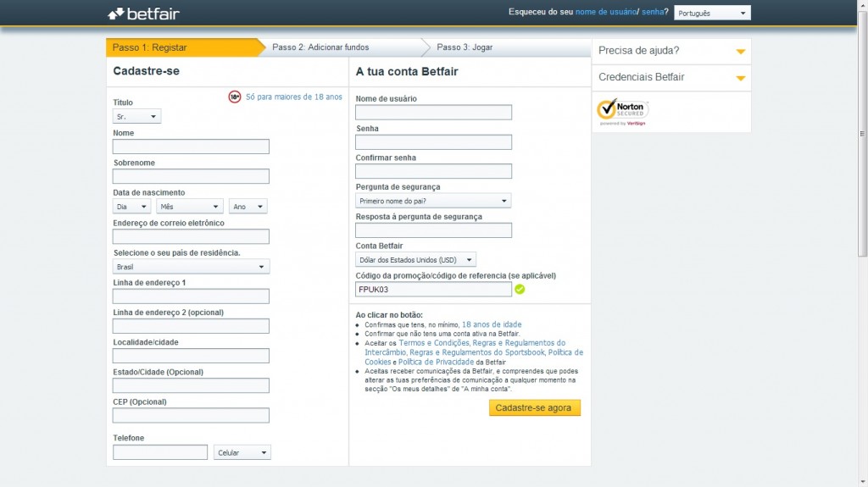Follow the senha recovery link
The image size is (868, 487).
(x=653, y=12)
